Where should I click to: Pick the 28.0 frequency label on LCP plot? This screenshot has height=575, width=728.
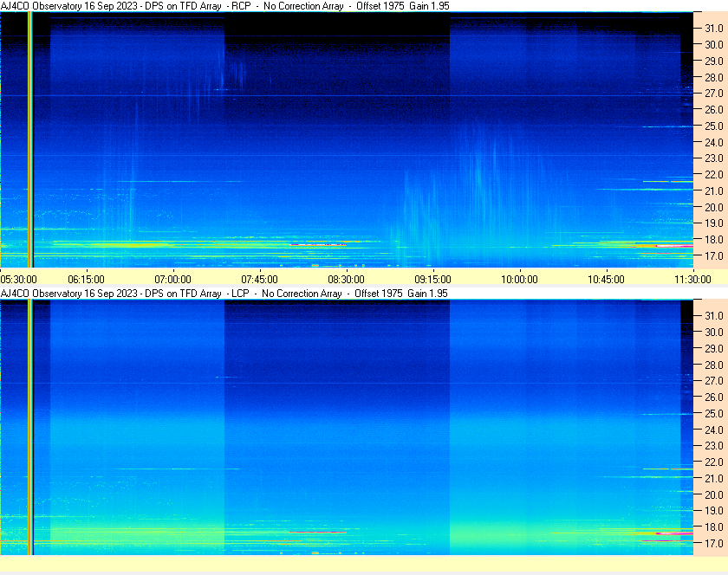pos(714,365)
